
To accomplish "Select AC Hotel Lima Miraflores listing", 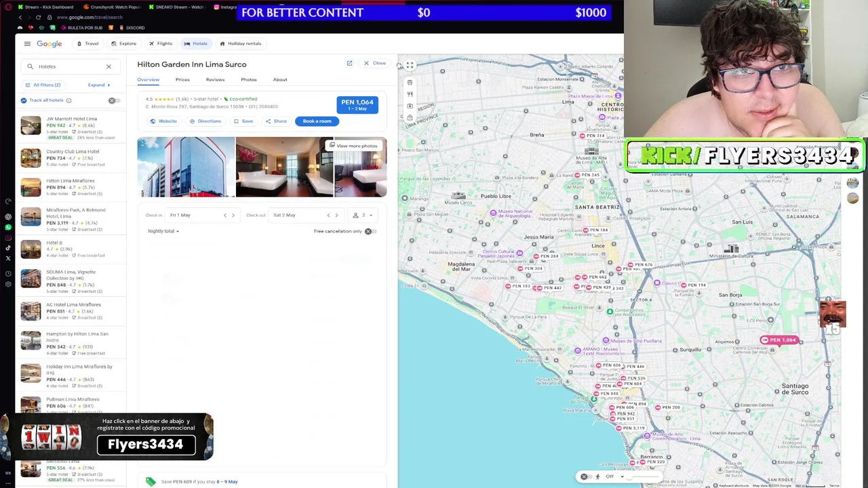I will 73,311.
